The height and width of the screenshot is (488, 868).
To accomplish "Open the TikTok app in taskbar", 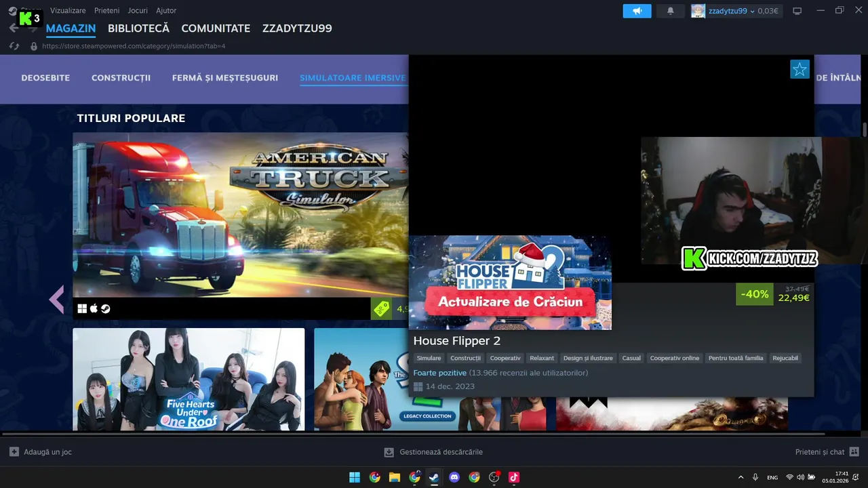I will (514, 477).
